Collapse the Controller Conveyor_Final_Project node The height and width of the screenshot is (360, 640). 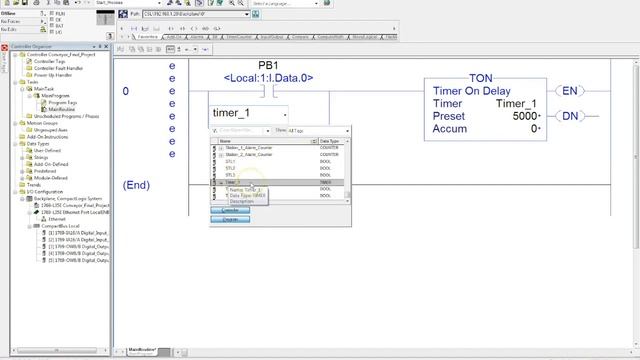tap(16, 55)
